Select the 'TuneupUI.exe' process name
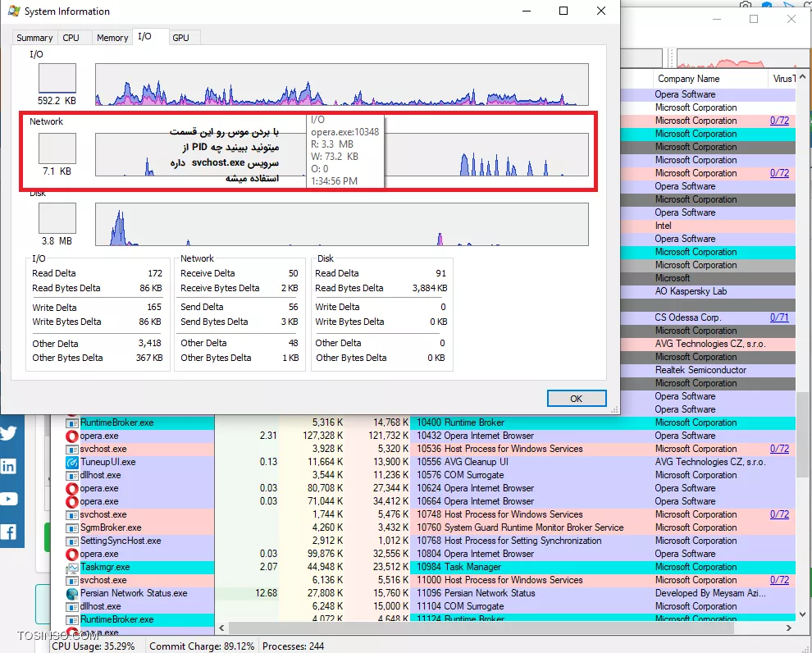Screen dimensions: 812x653 coord(107,462)
